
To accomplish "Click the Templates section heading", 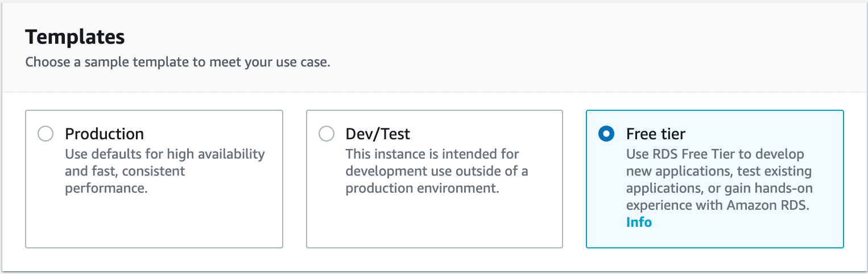I will click(75, 38).
